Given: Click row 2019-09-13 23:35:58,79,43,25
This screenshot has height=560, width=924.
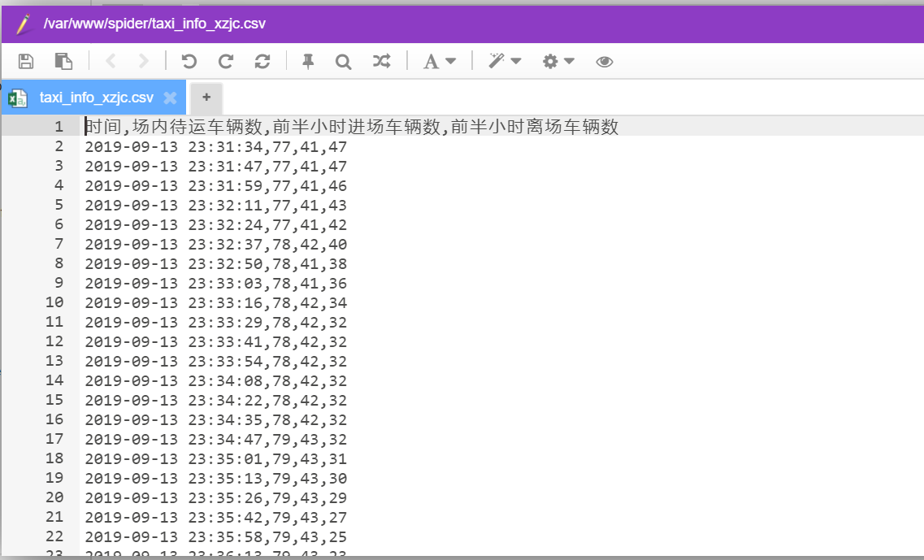Looking at the screenshot, I should 215,536.
